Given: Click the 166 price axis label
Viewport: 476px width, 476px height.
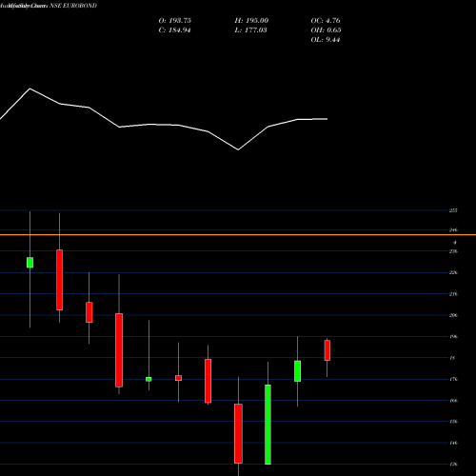Looking at the screenshot, I should point(453,401).
